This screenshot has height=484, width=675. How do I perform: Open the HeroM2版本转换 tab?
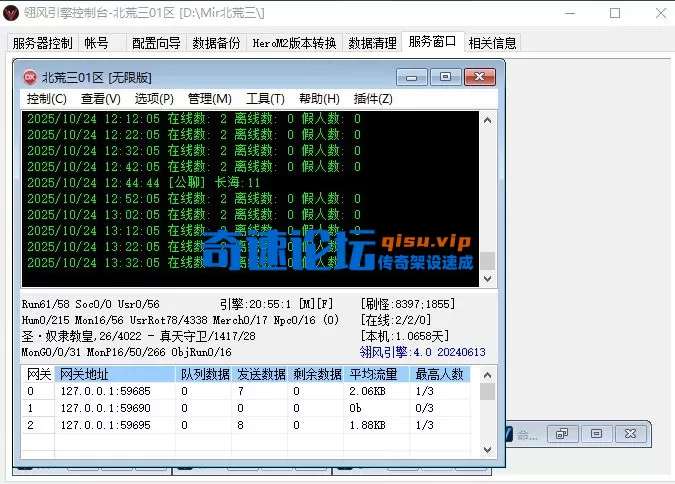coord(294,43)
